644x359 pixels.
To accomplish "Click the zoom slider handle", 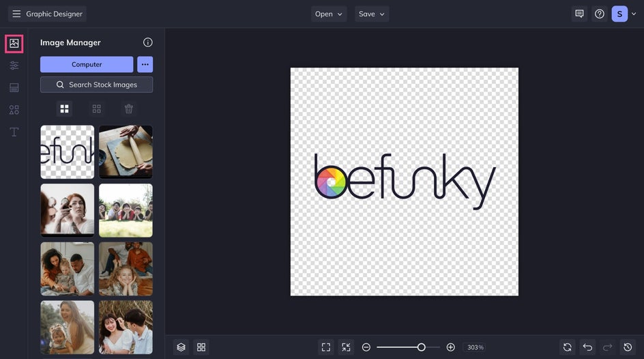I will pyautogui.click(x=421, y=347).
